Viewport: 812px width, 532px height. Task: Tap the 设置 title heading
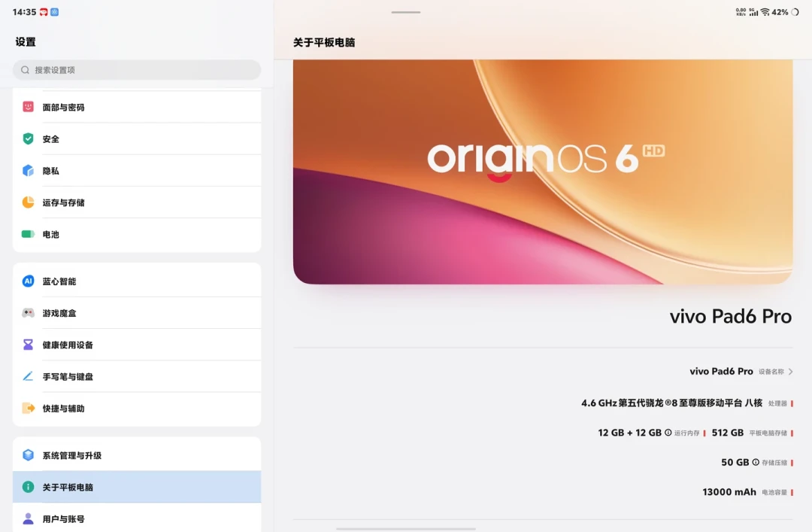click(26, 42)
